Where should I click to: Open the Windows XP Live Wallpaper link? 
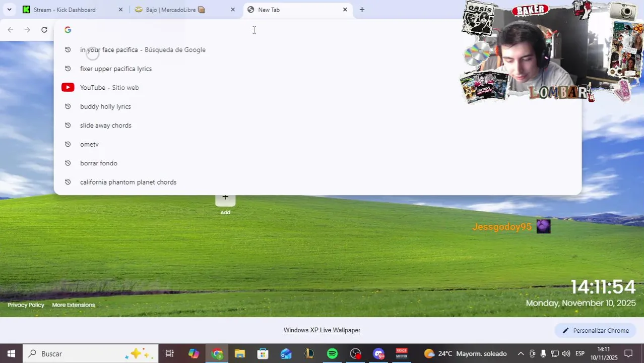coord(322,331)
